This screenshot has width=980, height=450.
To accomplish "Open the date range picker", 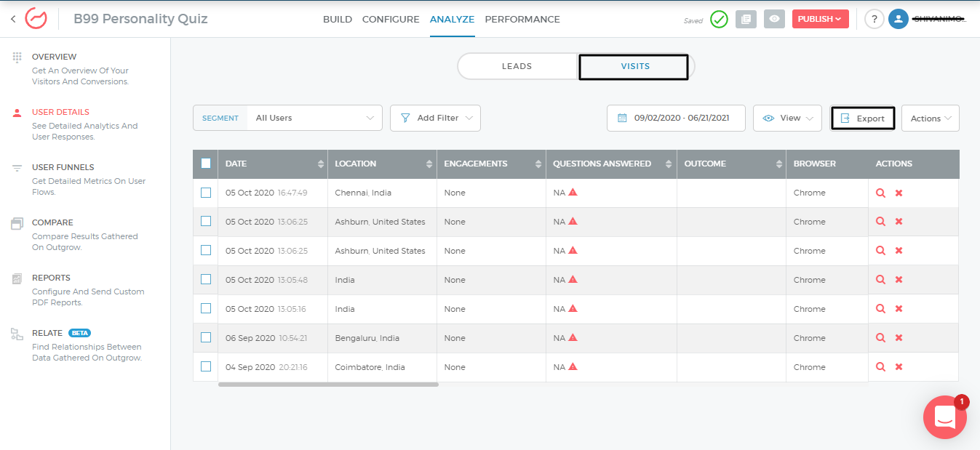I will coord(676,118).
